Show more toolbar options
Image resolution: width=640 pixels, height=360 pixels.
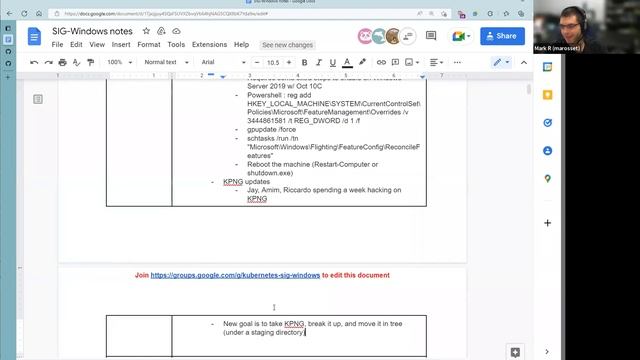coord(457,62)
